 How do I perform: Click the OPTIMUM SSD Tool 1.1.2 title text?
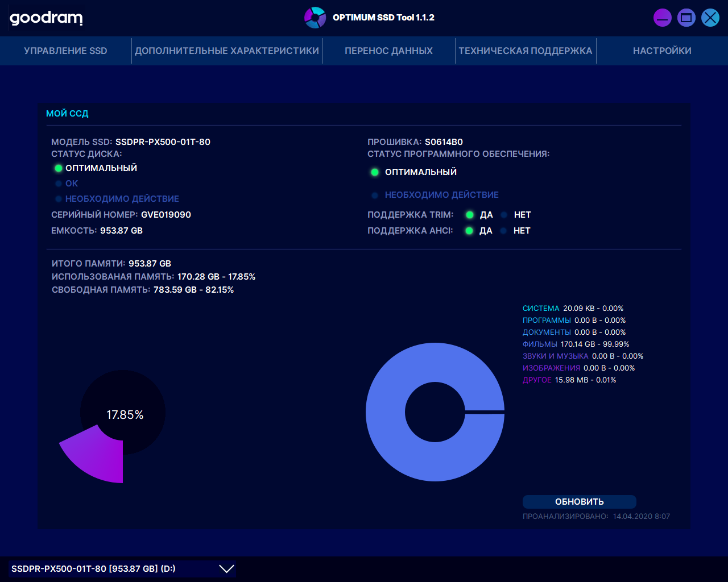pos(383,18)
